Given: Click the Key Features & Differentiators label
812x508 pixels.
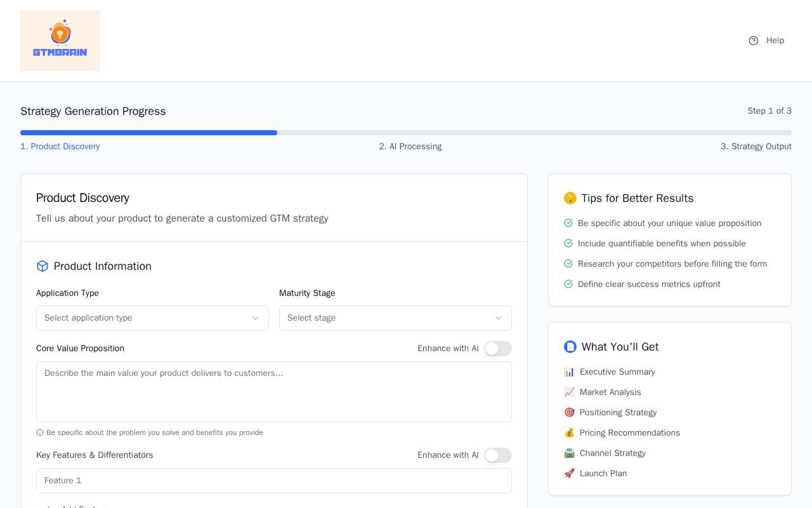Looking at the screenshot, I should tap(95, 455).
